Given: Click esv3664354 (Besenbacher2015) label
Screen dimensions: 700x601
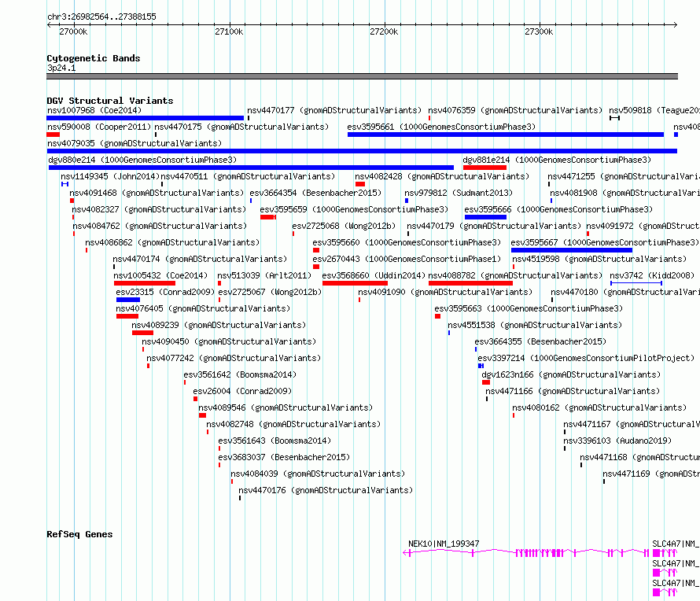Looking at the screenshot, I should [x=315, y=193].
